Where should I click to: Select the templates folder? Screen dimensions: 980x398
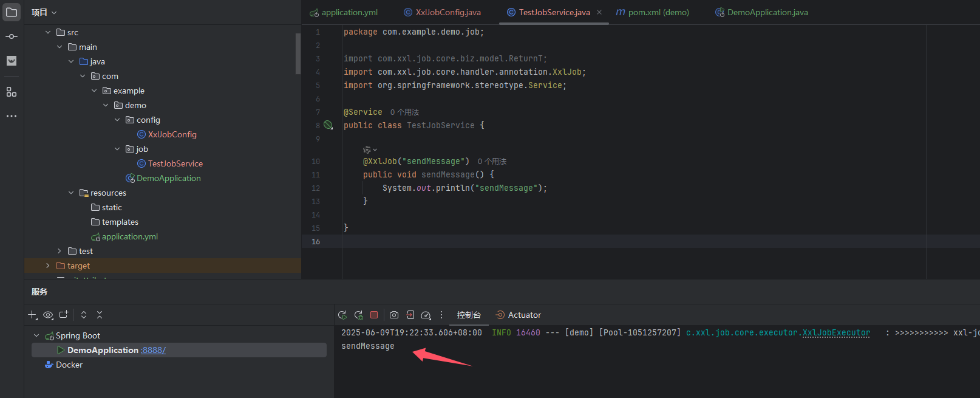coord(120,222)
